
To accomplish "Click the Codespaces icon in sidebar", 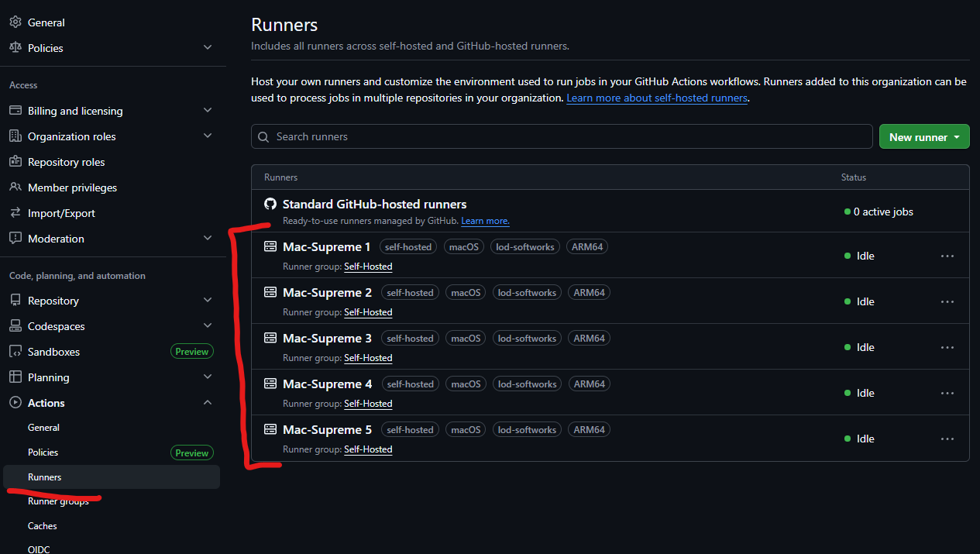I will (x=15, y=326).
